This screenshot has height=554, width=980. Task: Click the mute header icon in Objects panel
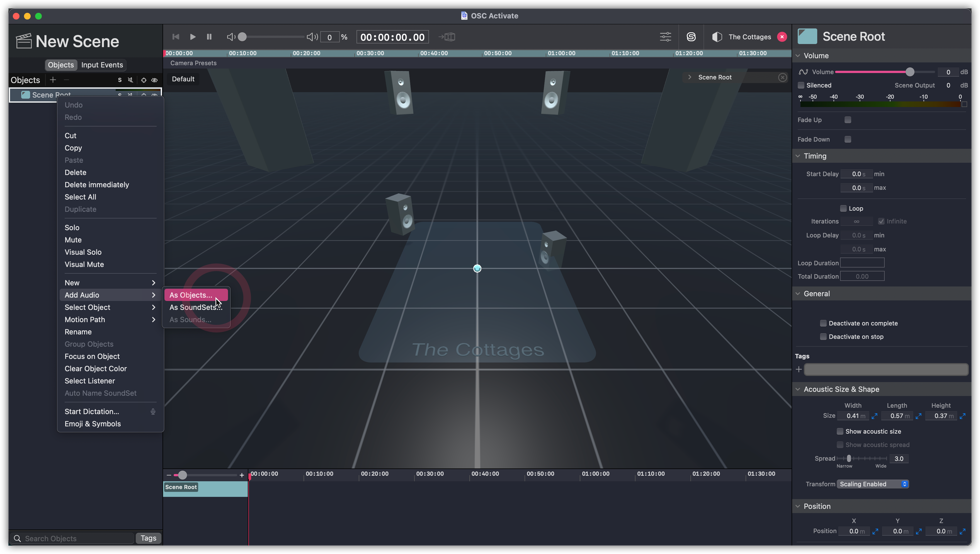tap(130, 80)
